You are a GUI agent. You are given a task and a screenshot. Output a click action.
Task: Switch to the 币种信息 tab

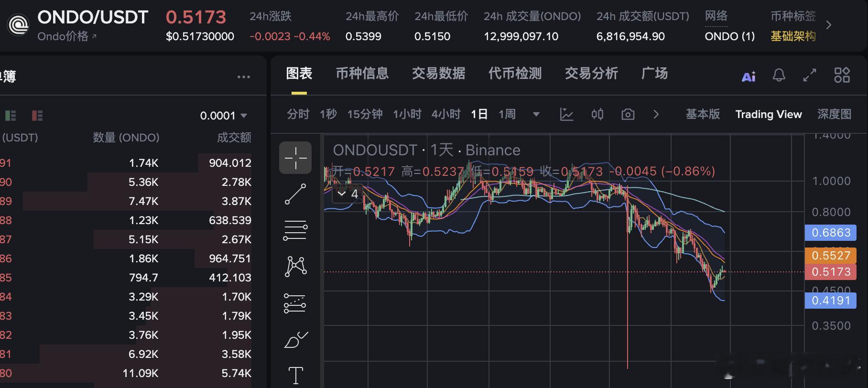click(x=362, y=74)
